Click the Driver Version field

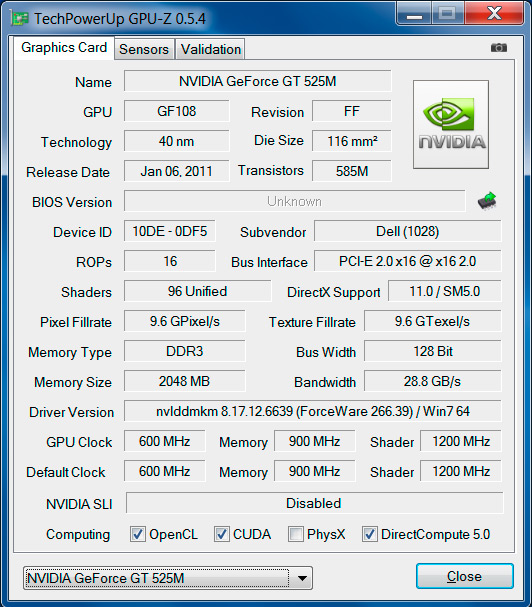[x=313, y=411]
